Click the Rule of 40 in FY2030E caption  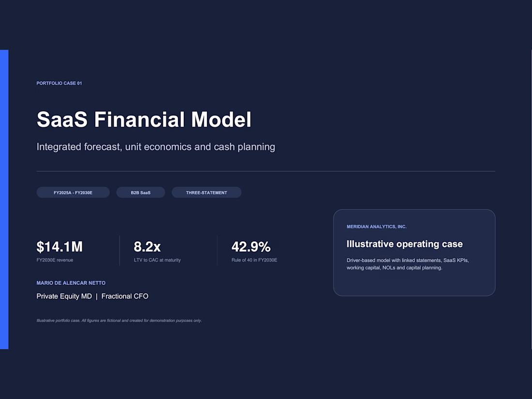[254, 260]
